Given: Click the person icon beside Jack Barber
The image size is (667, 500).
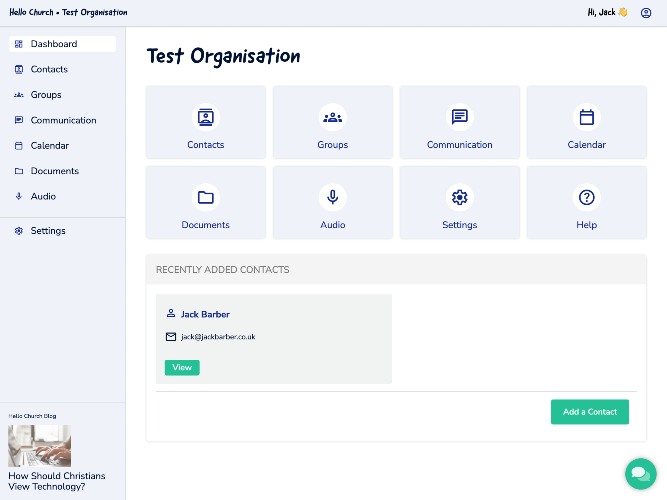Looking at the screenshot, I should click(x=171, y=314).
